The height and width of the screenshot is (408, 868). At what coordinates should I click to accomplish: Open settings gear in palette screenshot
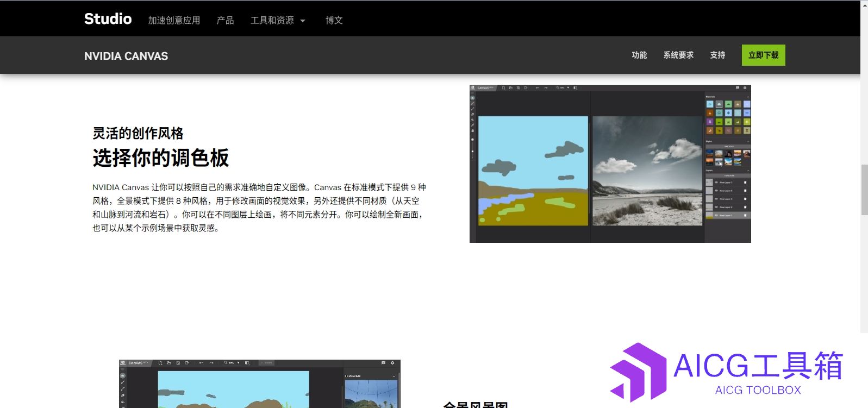[745, 87]
